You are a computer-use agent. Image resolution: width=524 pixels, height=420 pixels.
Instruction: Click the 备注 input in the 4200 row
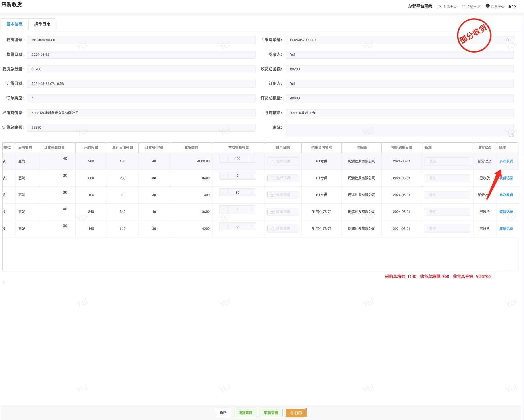[x=447, y=229]
